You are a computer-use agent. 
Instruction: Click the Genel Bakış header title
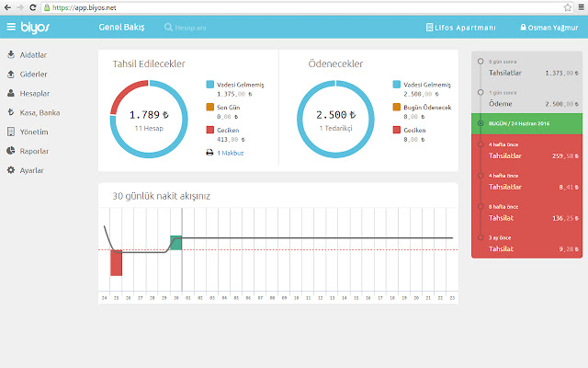[121, 27]
